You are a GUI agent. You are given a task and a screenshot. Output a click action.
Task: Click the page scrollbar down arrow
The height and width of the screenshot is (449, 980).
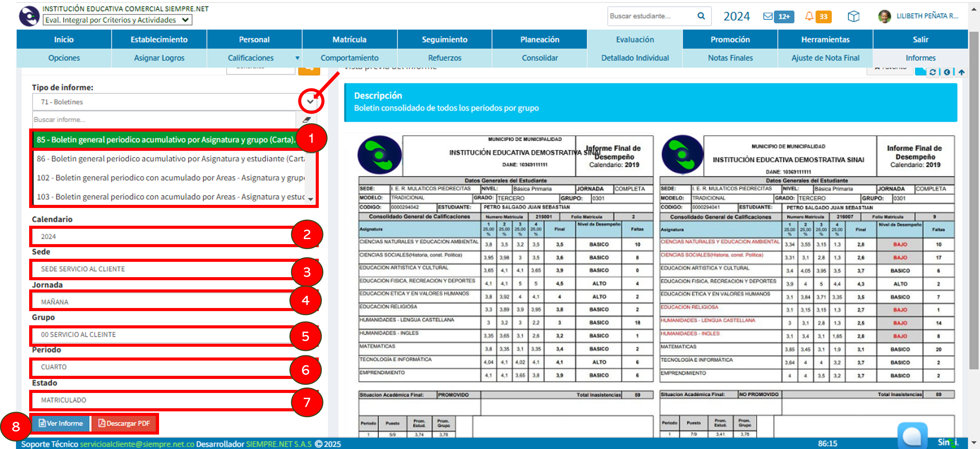973,442
